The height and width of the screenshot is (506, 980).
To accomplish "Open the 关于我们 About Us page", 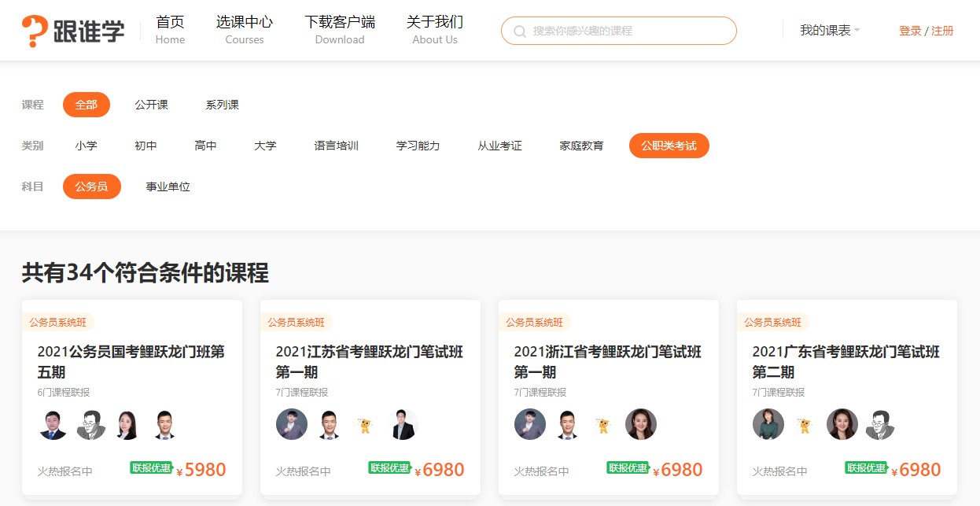I will [434, 29].
